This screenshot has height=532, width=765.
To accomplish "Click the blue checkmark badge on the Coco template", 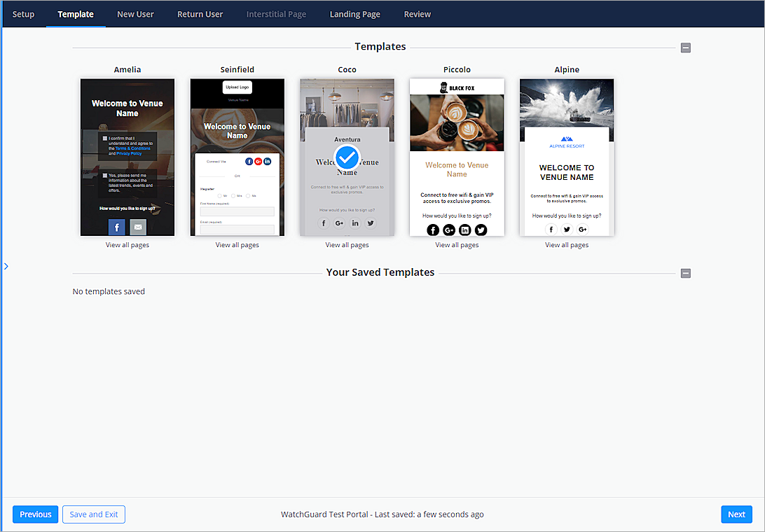I will [x=347, y=157].
